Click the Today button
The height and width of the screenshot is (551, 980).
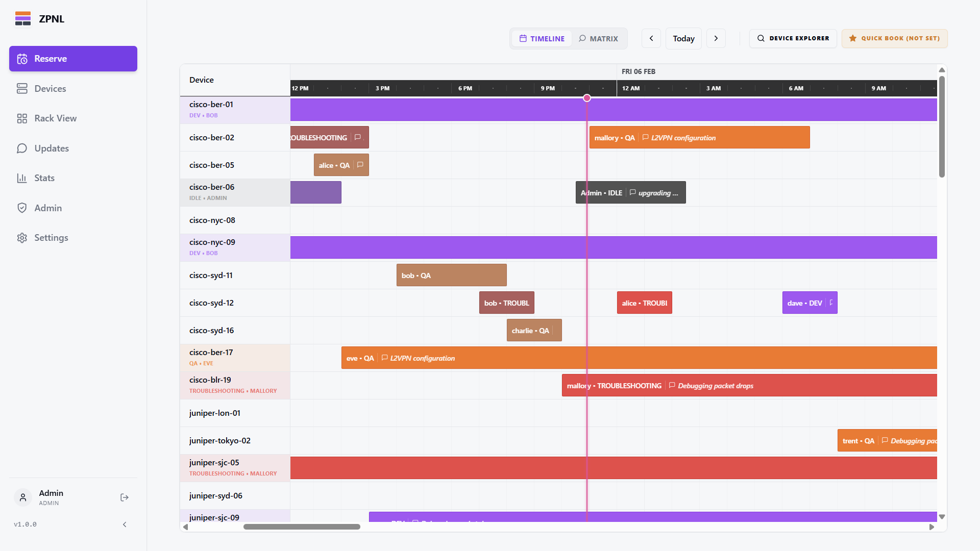(x=683, y=38)
